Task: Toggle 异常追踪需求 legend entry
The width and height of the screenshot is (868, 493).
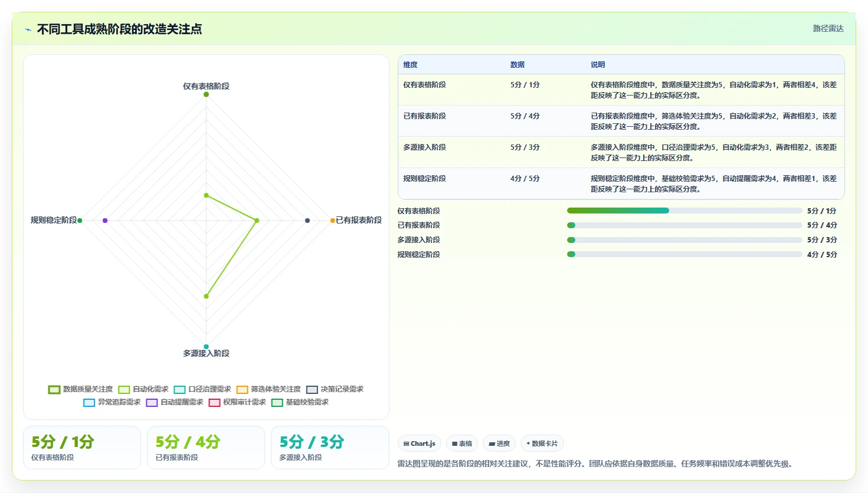Action: (112, 403)
